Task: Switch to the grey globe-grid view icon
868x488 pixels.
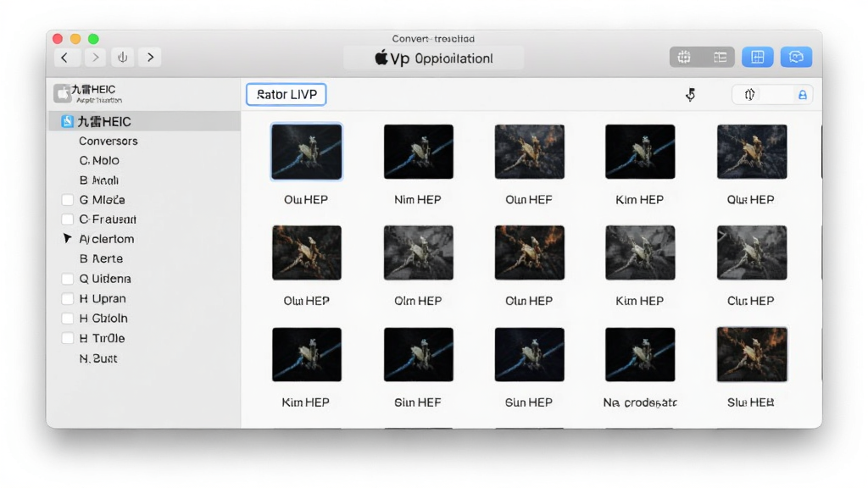Action: [x=684, y=57]
